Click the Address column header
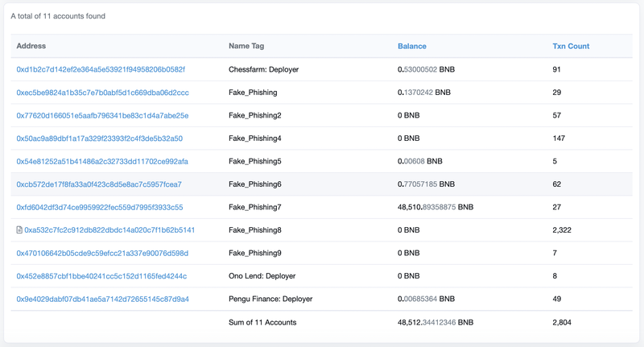The width and height of the screenshot is (644, 347). [31, 47]
